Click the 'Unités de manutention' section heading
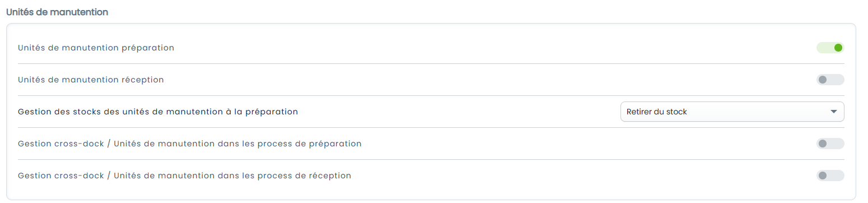This screenshot has height=203, width=868. click(x=57, y=12)
